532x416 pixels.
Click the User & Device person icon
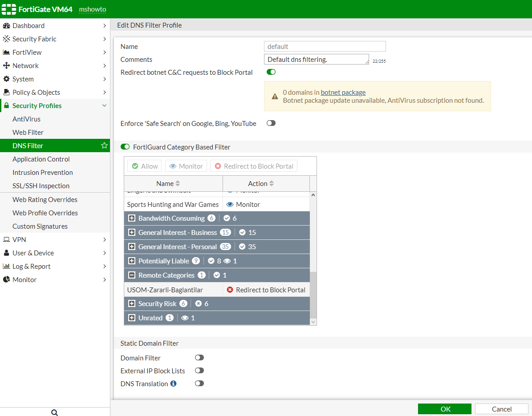pos(6,253)
